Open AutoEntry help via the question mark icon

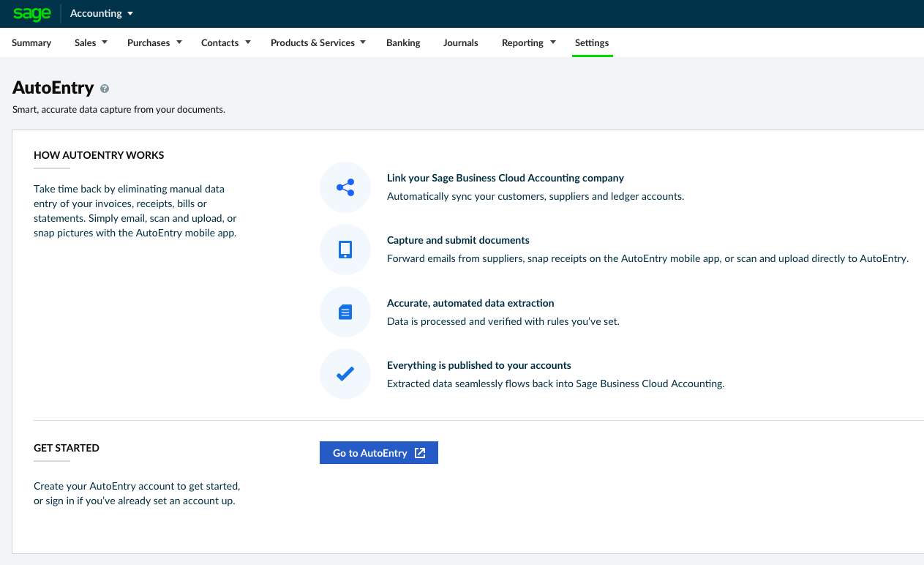point(105,89)
